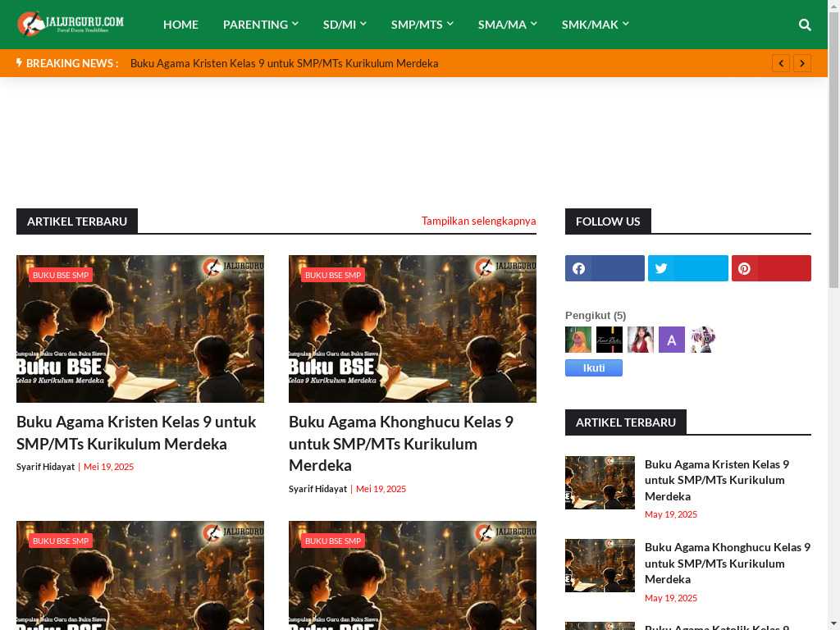Image resolution: width=840 pixels, height=630 pixels.
Task: Expand the SMA/MA menu dropdown
Action: 507,25
